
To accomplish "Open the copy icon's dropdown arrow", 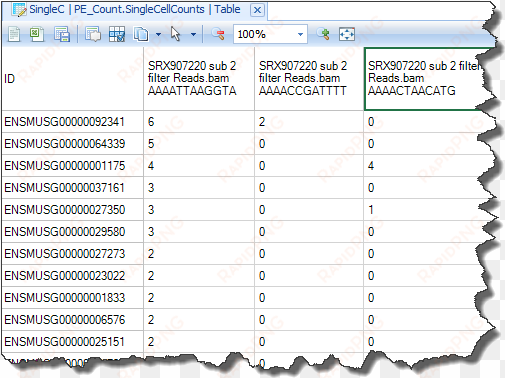I will (158, 34).
